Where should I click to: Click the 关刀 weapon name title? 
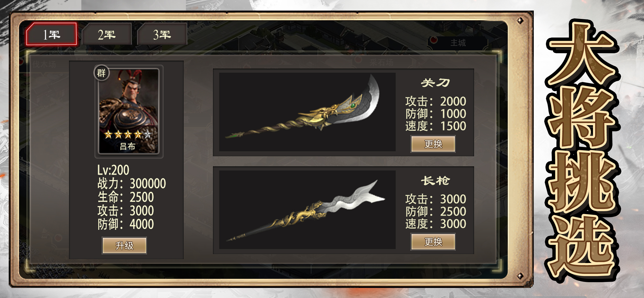435,83
